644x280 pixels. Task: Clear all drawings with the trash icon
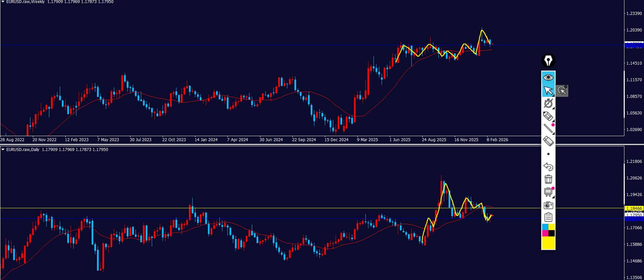(548, 179)
